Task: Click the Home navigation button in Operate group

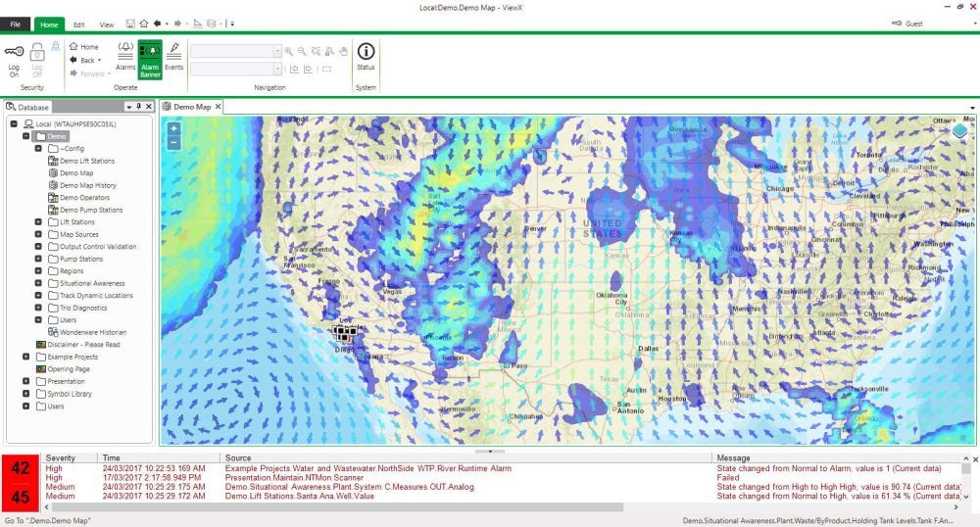Action: click(x=84, y=47)
